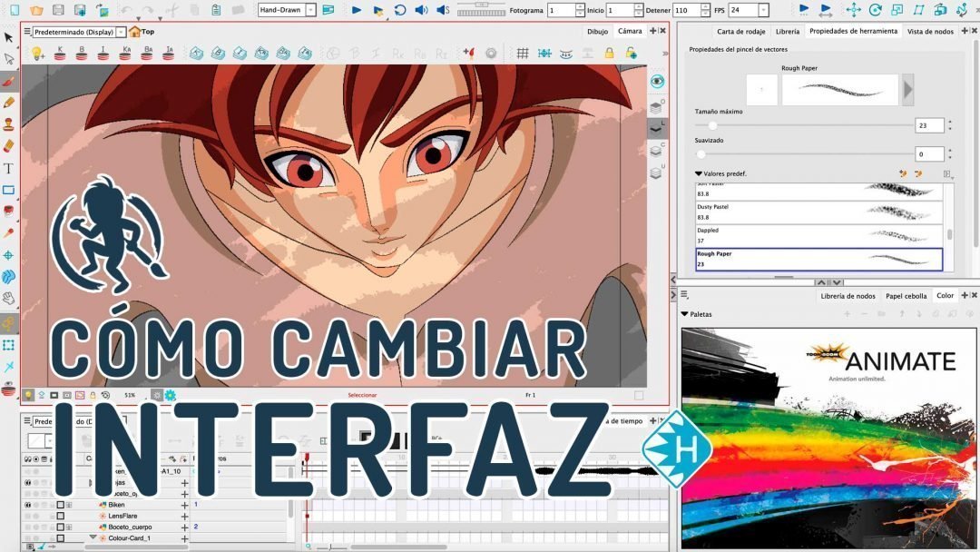
Task: Select the Eraser tool in left toolbar
Action: [x=8, y=145]
